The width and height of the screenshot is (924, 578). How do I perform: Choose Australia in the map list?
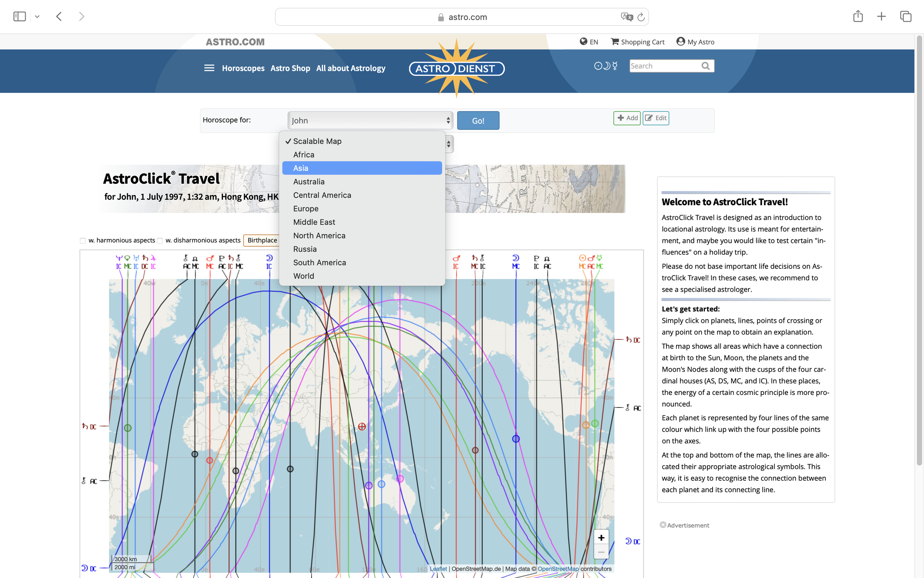coord(362,182)
